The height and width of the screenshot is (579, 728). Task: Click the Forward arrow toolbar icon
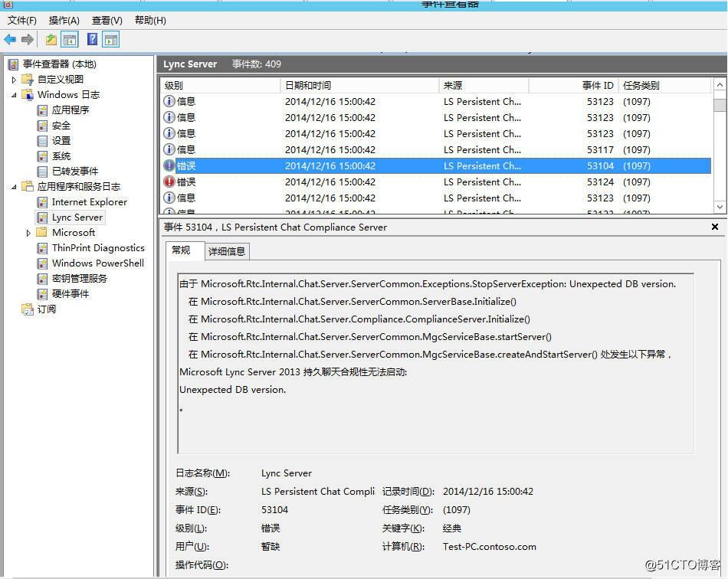click(x=28, y=40)
